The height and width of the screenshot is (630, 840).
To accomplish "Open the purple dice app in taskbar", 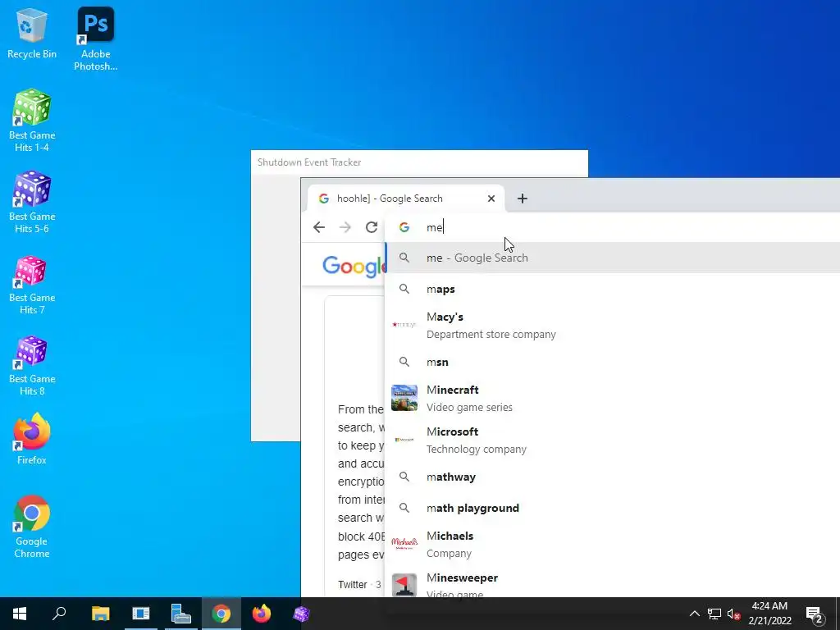I will pyautogui.click(x=302, y=614).
